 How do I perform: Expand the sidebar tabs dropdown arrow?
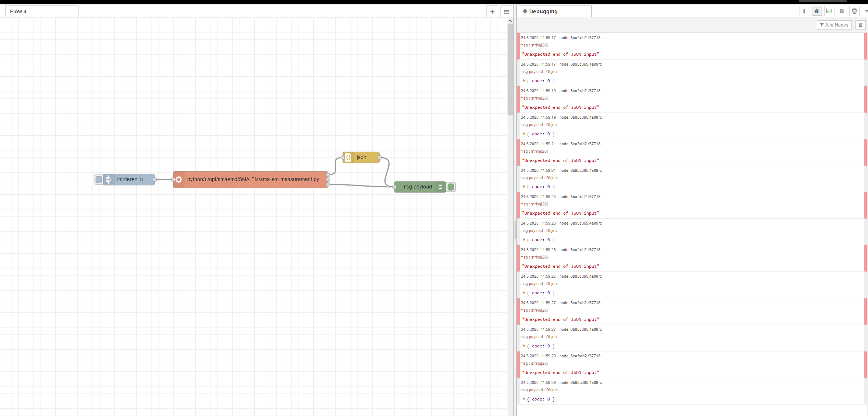(866, 11)
